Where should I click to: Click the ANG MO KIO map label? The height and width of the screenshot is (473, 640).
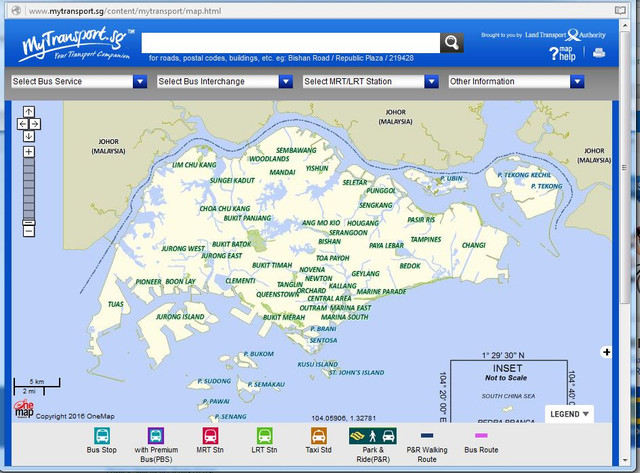click(321, 223)
